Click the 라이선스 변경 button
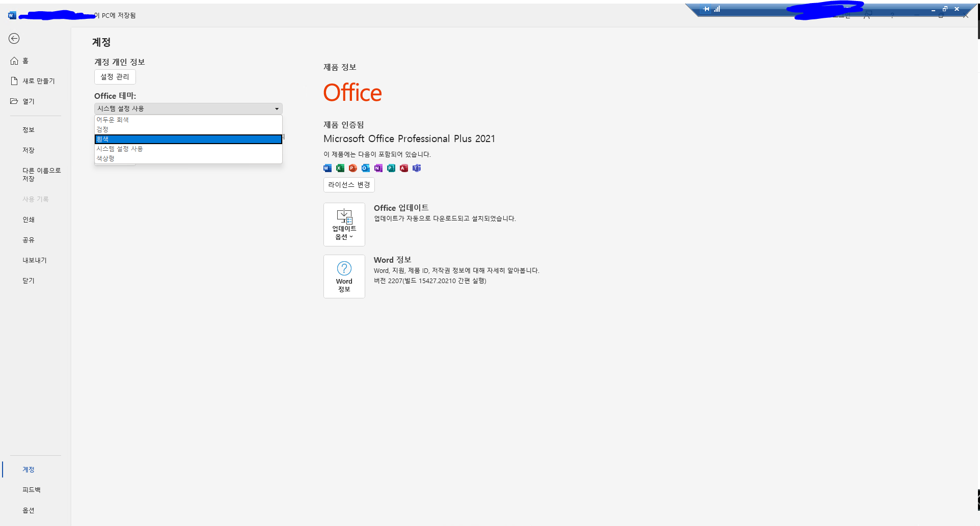Screen dimensions: 980x526 point(349,185)
